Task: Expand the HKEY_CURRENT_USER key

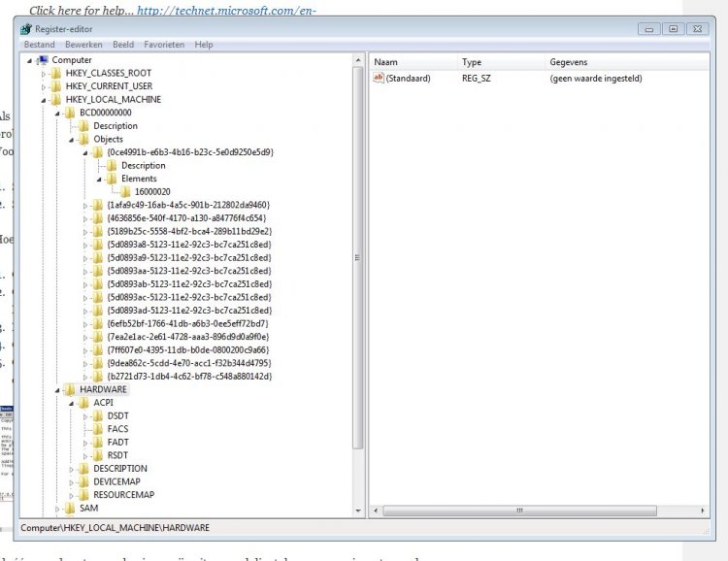Action: tap(44, 86)
